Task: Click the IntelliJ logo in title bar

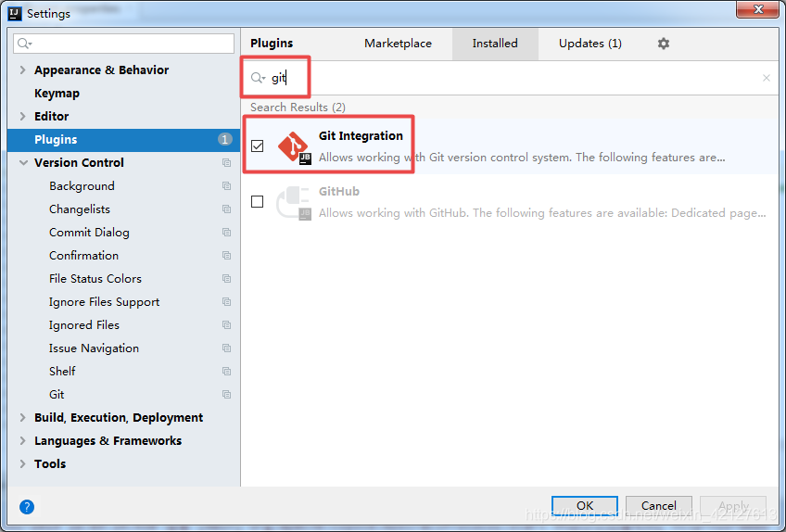Action: coord(15,14)
